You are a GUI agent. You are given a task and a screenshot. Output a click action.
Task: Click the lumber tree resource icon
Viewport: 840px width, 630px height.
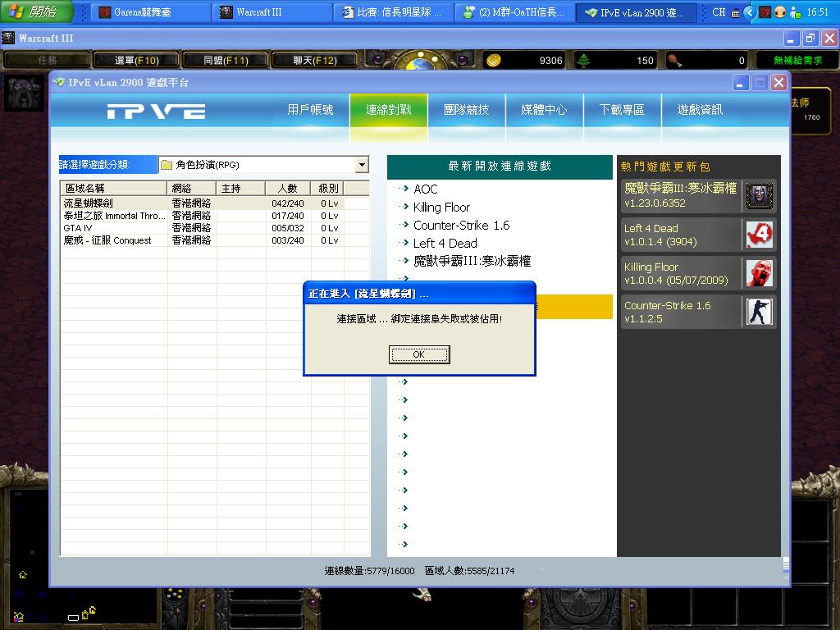(584, 60)
